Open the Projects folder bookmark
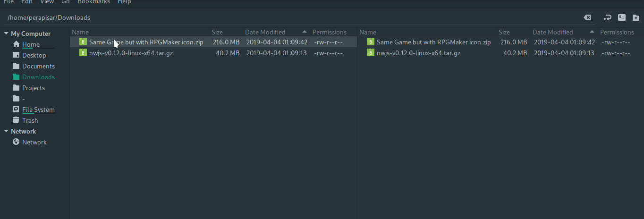The width and height of the screenshot is (644, 219). click(34, 88)
